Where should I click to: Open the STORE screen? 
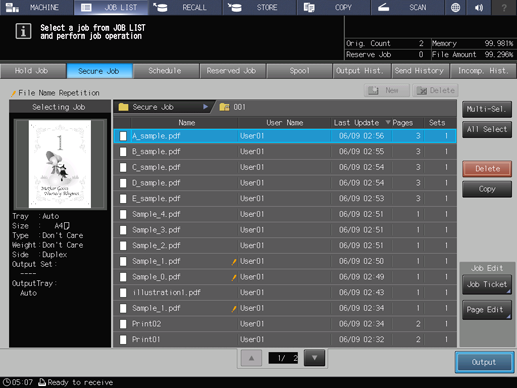coord(260,7)
